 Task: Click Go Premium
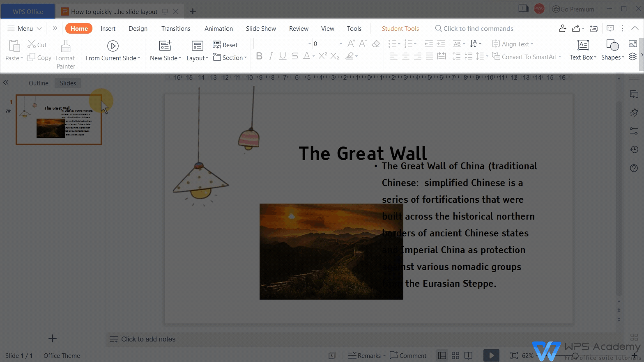tap(573, 9)
